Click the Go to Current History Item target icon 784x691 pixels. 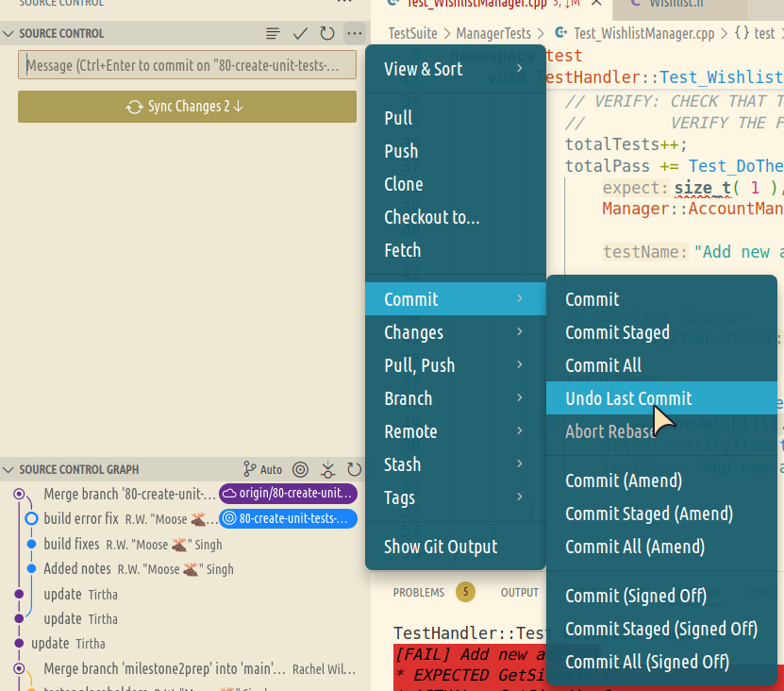point(301,469)
